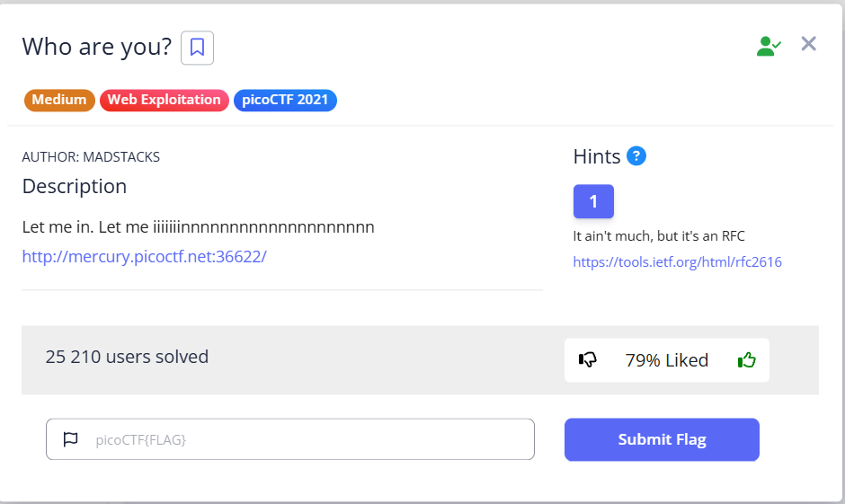The width and height of the screenshot is (845, 504).
Task: Open the RFC 2616 hint link
Action: (677, 262)
